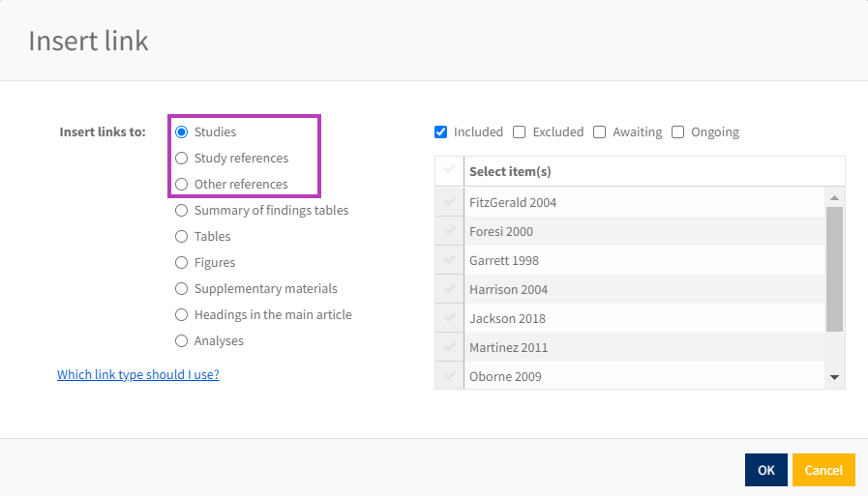Click the select-all checkmark in the table header
The image size is (868, 496).
[x=449, y=171]
